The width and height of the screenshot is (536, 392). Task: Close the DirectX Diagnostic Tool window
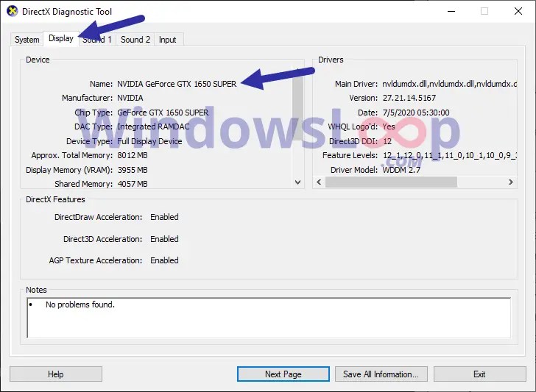(518, 11)
